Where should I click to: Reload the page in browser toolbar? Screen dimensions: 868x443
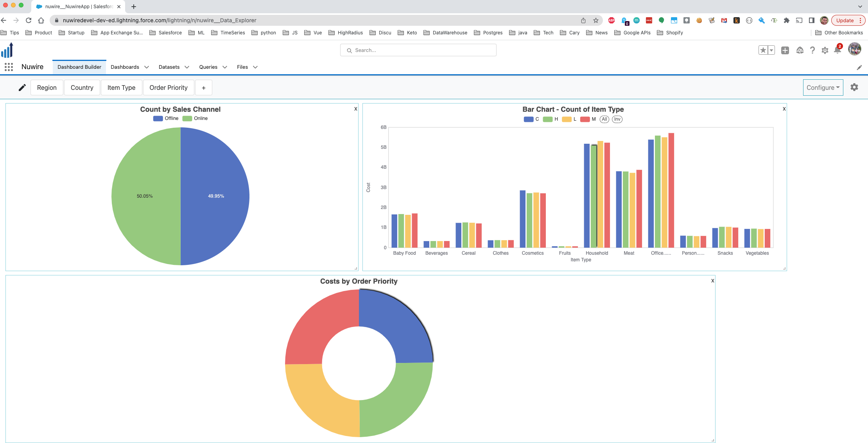point(29,20)
